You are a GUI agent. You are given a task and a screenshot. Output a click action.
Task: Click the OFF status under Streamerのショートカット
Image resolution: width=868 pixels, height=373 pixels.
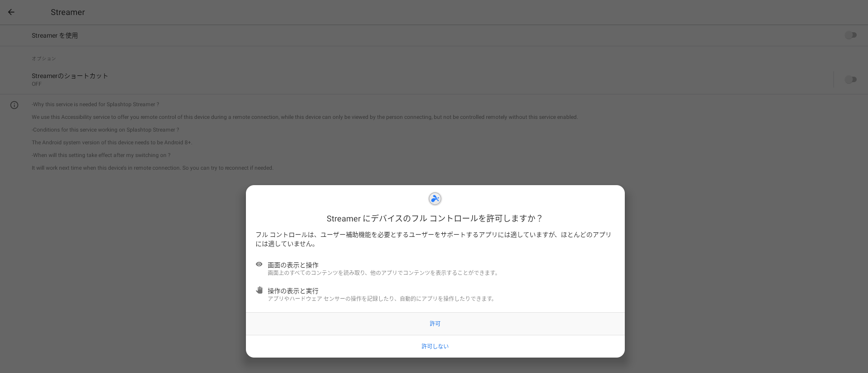coord(36,84)
